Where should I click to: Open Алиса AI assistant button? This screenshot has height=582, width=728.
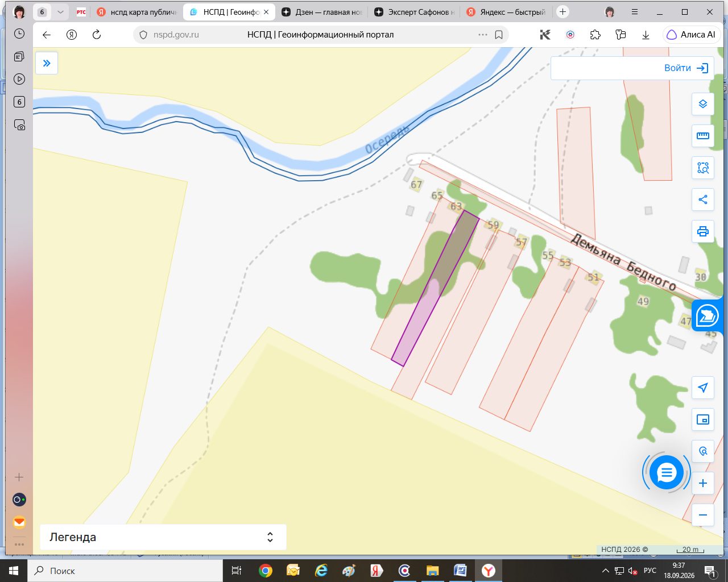click(x=690, y=35)
